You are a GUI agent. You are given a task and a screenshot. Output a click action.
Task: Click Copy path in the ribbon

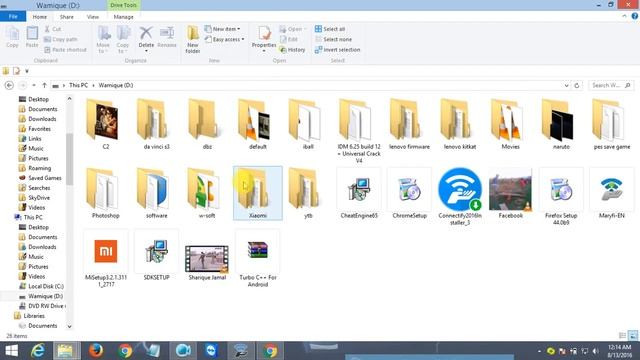tap(60, 39)
